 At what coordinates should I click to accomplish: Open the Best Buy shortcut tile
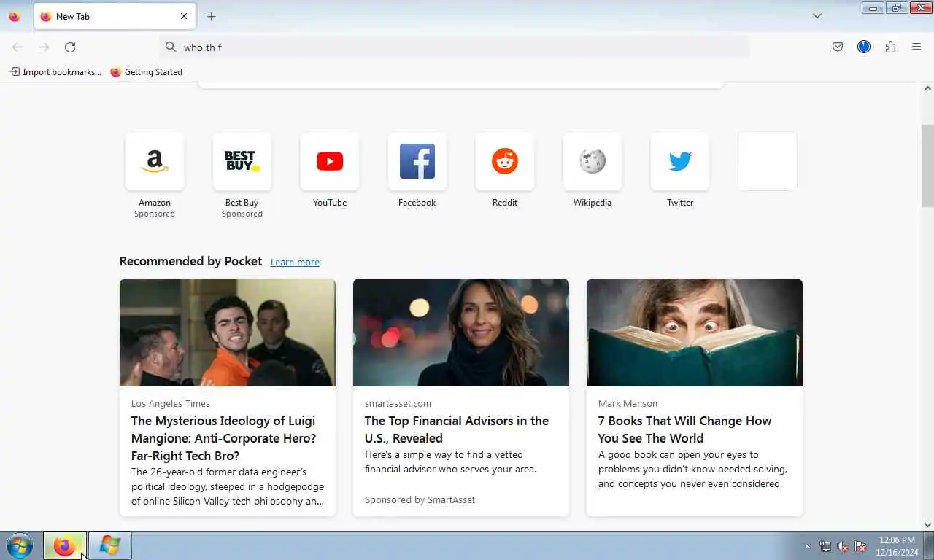[x=242, y=161]
